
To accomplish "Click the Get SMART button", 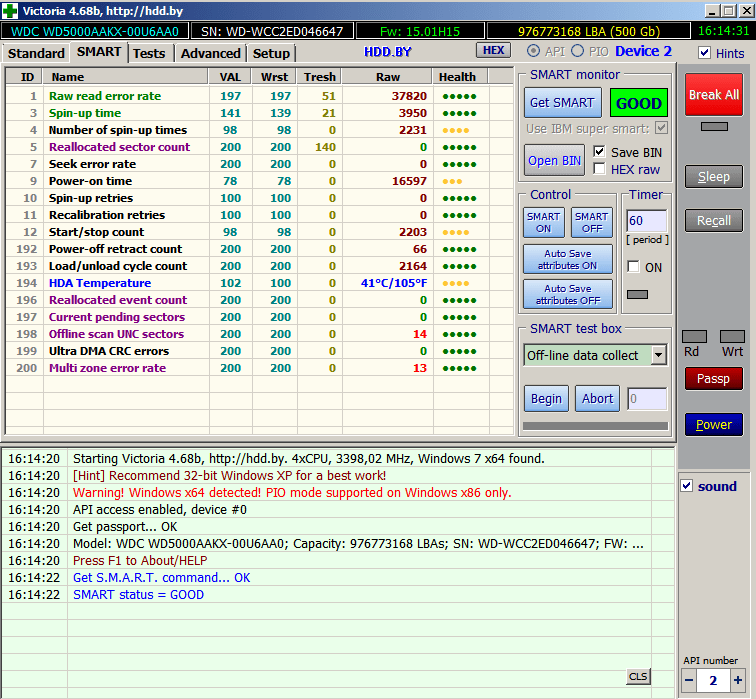I will pos(562,103).
